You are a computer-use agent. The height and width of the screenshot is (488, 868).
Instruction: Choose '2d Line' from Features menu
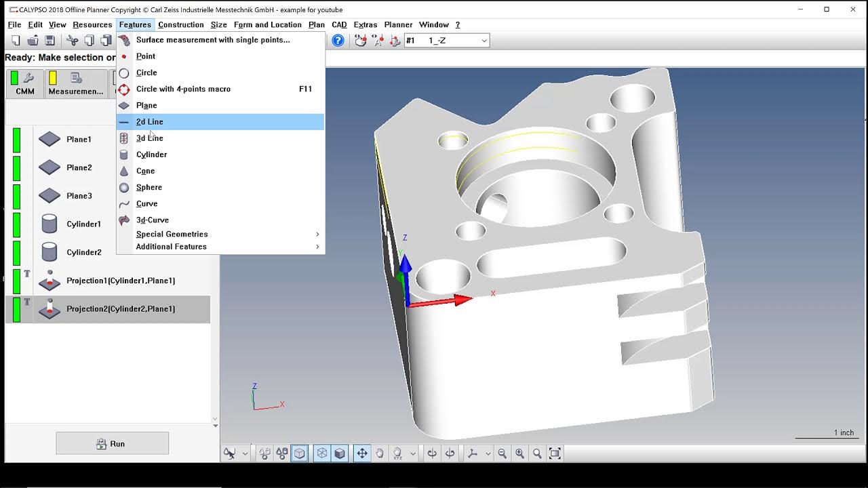(220, 122)
